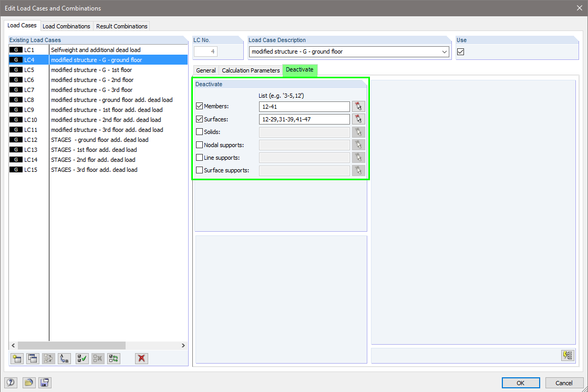Enable the Nodal supports checkbox
This screenshot has height=392, width=588.
tap(199, 145)
